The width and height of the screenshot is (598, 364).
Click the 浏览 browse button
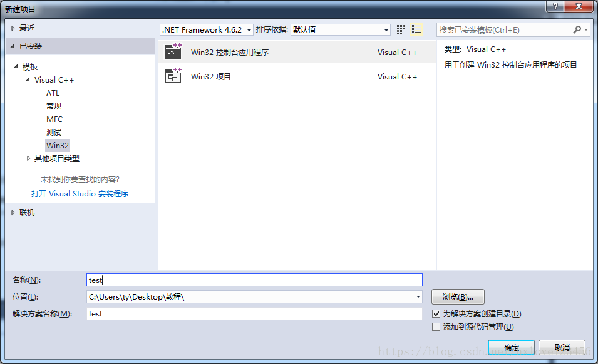click(x=458, y=297)
